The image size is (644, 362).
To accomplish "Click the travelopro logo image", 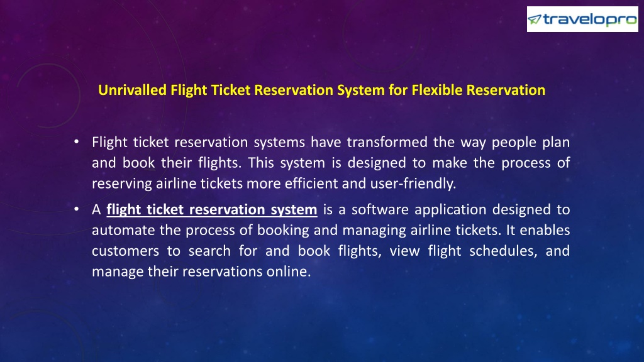I will tap(582, 19).
